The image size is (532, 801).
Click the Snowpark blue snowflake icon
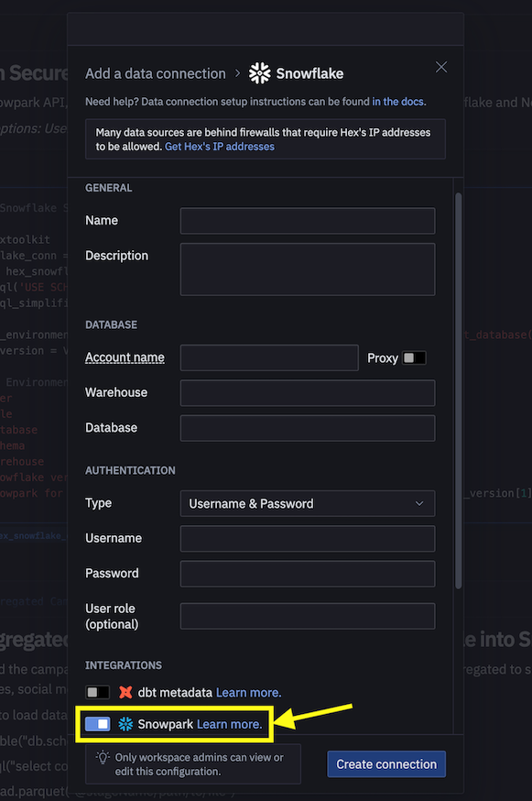pyautogui.click(x=125, y=724)
